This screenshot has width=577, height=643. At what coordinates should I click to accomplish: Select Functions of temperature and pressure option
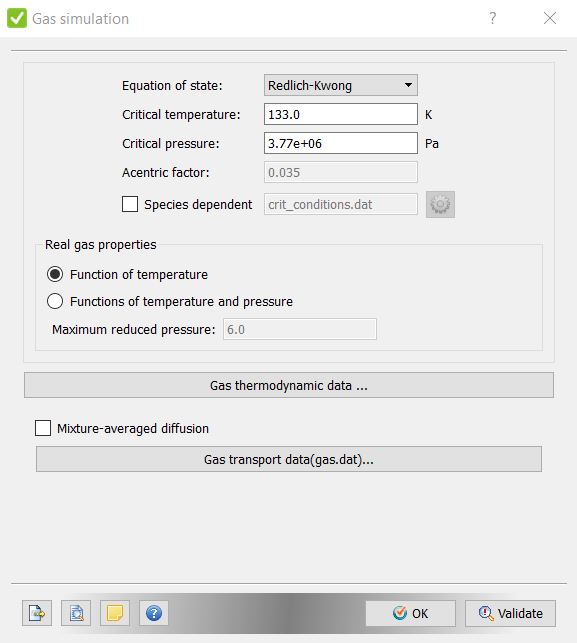[55, 301]
